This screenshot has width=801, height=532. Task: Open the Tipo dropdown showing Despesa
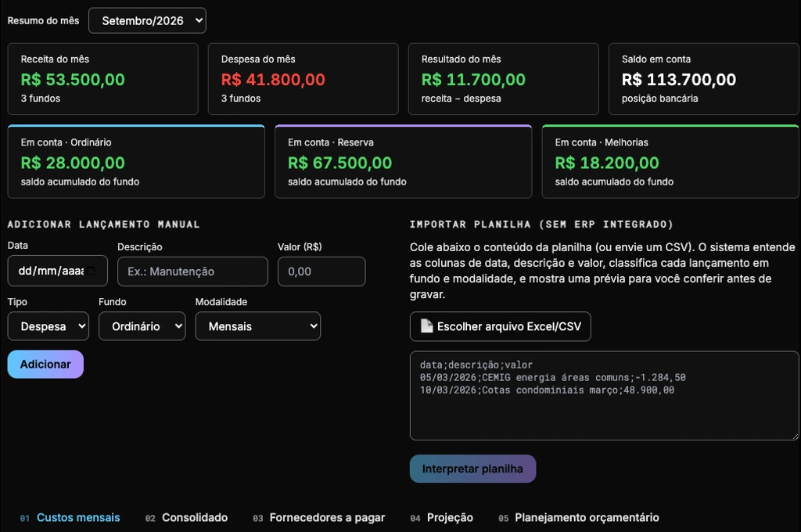48,326
